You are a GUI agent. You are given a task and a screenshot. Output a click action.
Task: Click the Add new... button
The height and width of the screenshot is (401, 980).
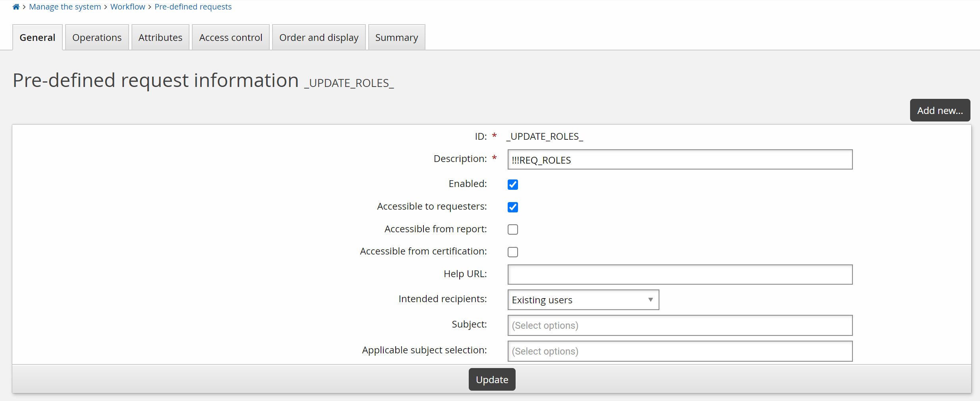[939, 110]
